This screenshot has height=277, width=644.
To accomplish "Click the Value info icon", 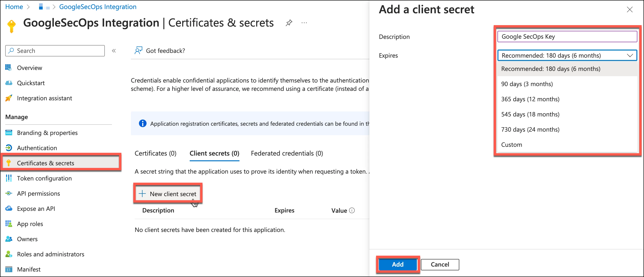I will 352,210.
